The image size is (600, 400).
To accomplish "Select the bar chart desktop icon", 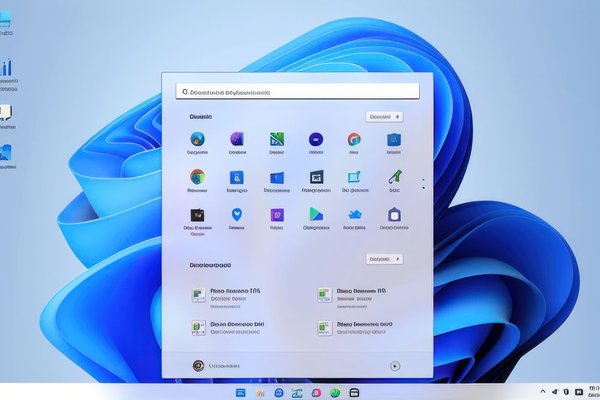I will (8, 75).
